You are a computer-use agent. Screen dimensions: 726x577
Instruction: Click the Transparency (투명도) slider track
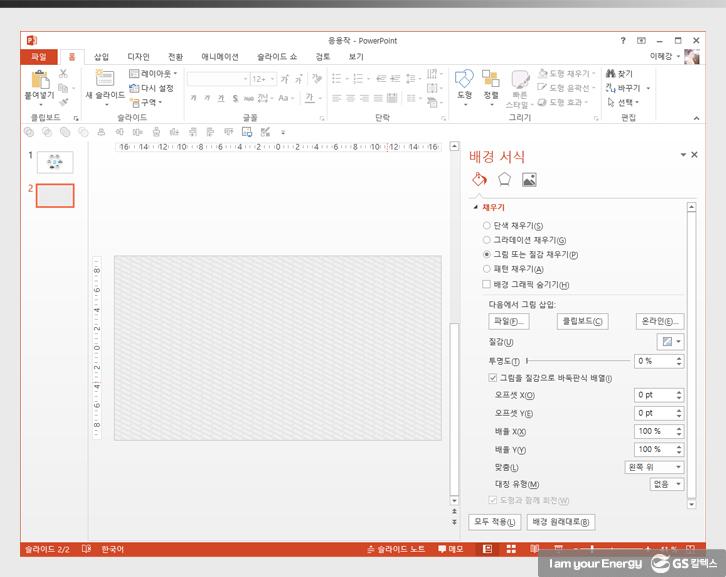tap(578, 361)
